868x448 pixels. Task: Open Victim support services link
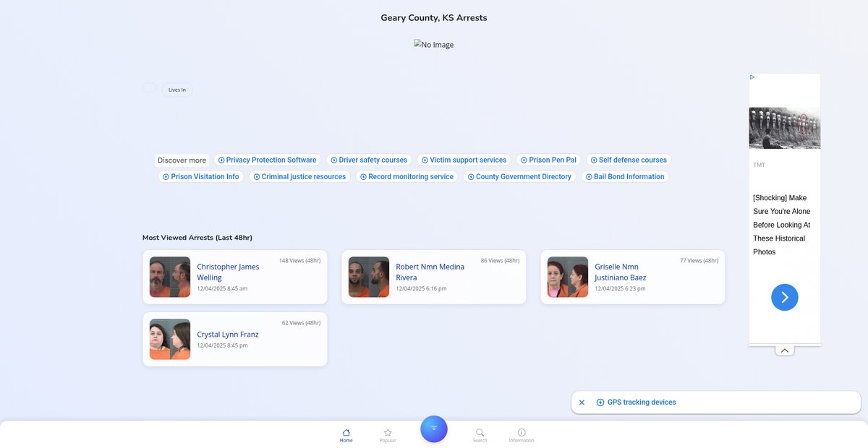point(464,160)
